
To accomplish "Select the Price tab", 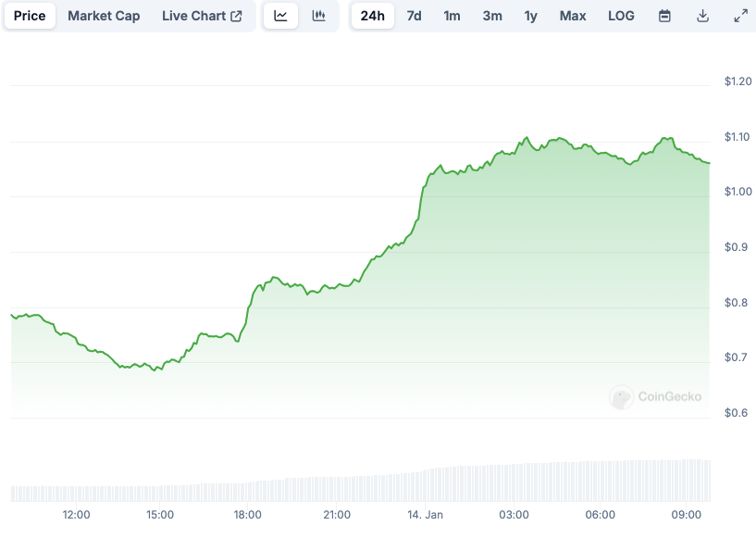I will click(x=30, y=16).
